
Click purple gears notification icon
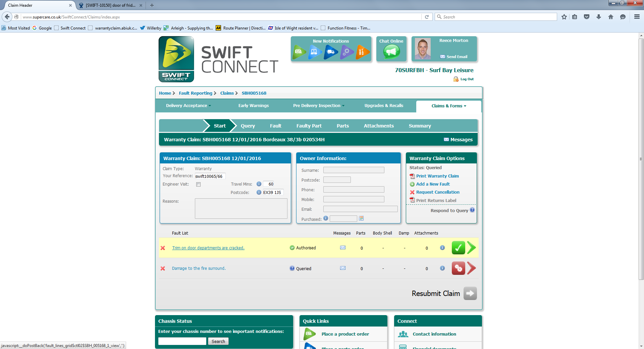point(347,52)
